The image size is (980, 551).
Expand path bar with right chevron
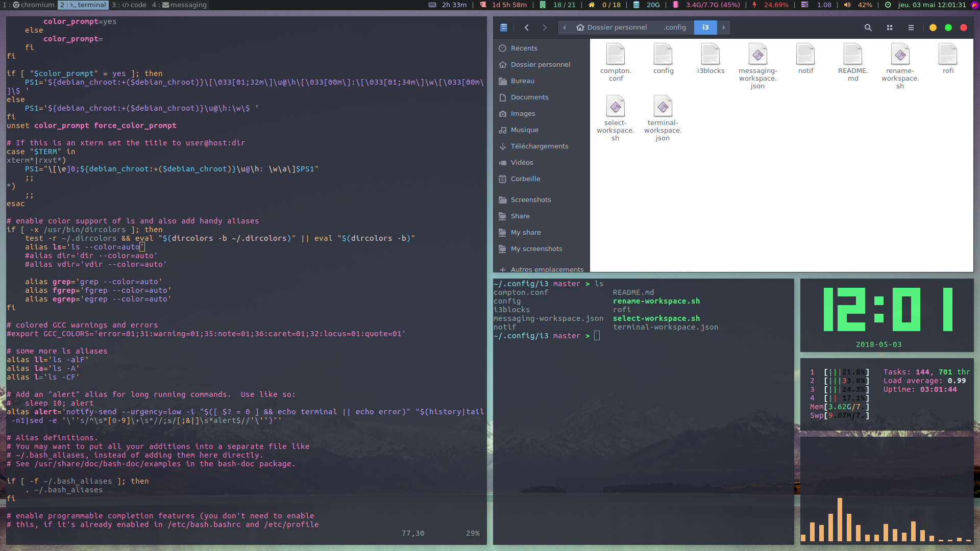click(724, 28)
